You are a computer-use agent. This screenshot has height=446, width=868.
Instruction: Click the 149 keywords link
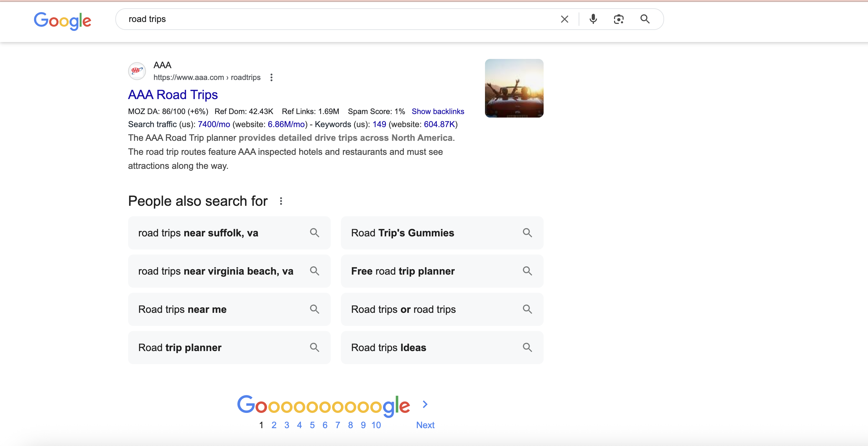[379, 124]
